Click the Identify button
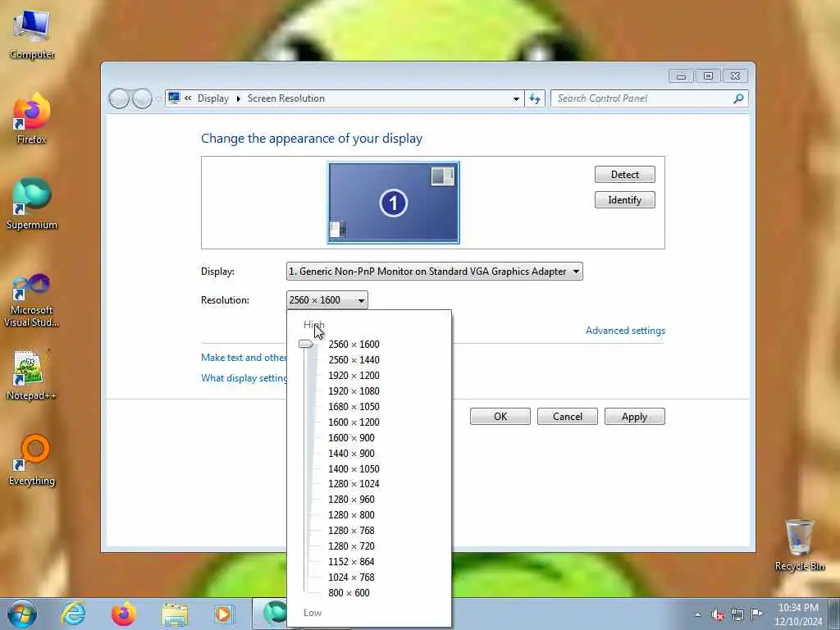The image size is (840, 630). [x=624, y=200]
